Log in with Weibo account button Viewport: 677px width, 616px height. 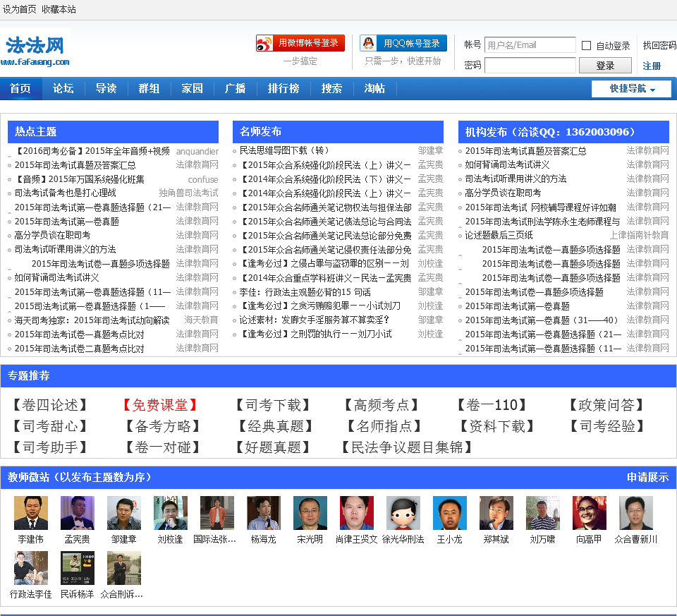tap(300, 43)
